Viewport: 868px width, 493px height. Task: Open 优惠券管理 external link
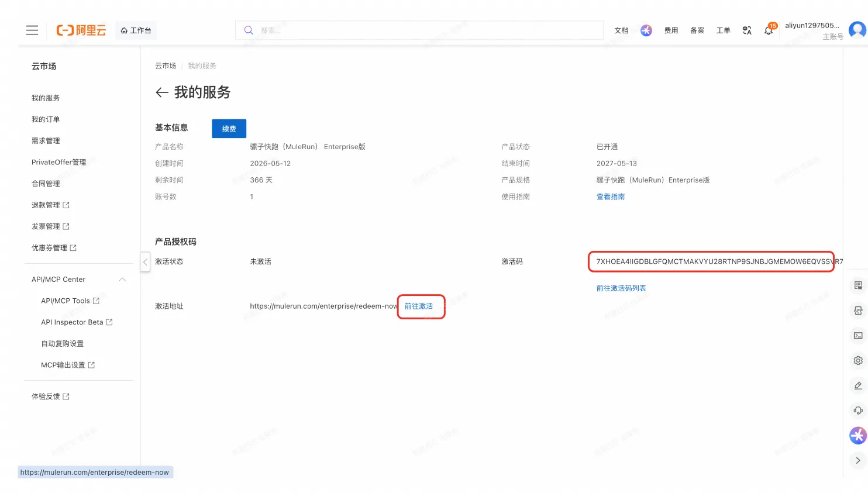coord(54,248)
